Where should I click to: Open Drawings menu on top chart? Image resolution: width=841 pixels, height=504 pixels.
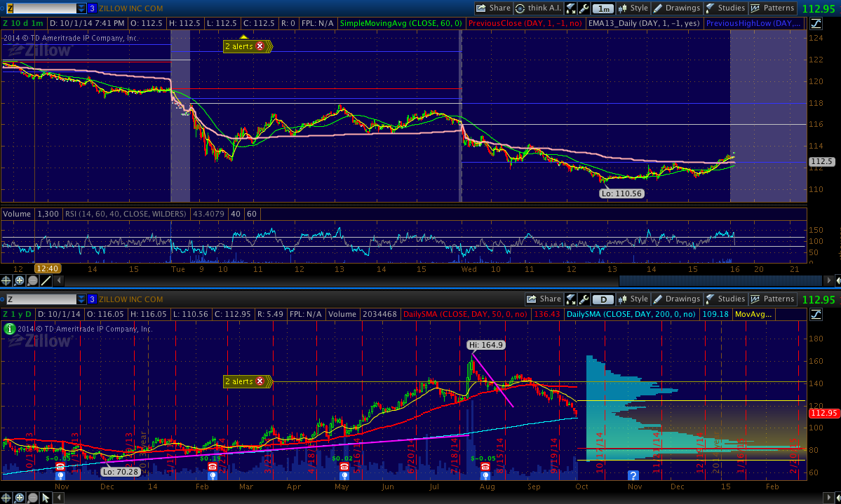point(677,8)
